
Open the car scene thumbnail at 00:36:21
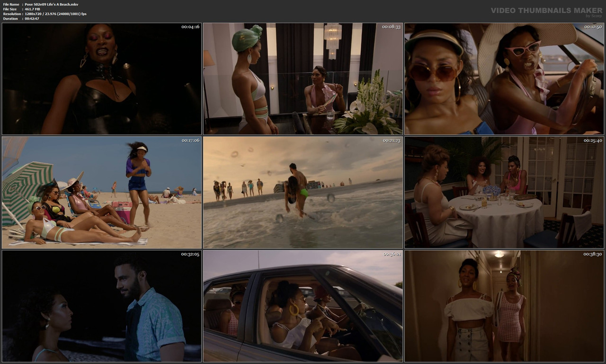(x=303, y=306)
